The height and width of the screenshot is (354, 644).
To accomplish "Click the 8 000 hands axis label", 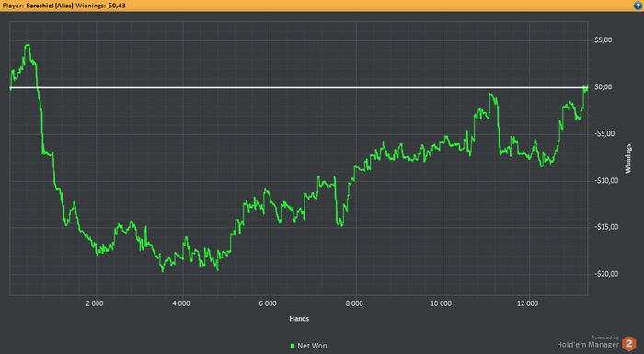I will (354, 303).
